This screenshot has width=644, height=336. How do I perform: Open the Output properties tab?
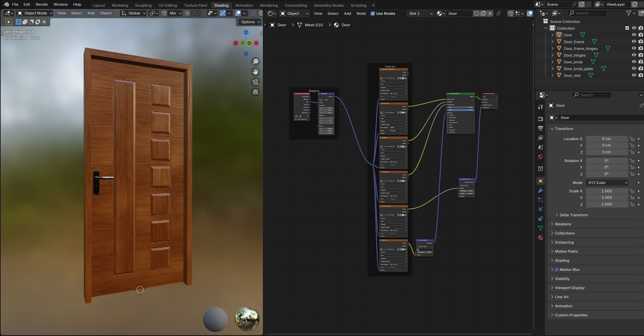click(x=541, y=128)
